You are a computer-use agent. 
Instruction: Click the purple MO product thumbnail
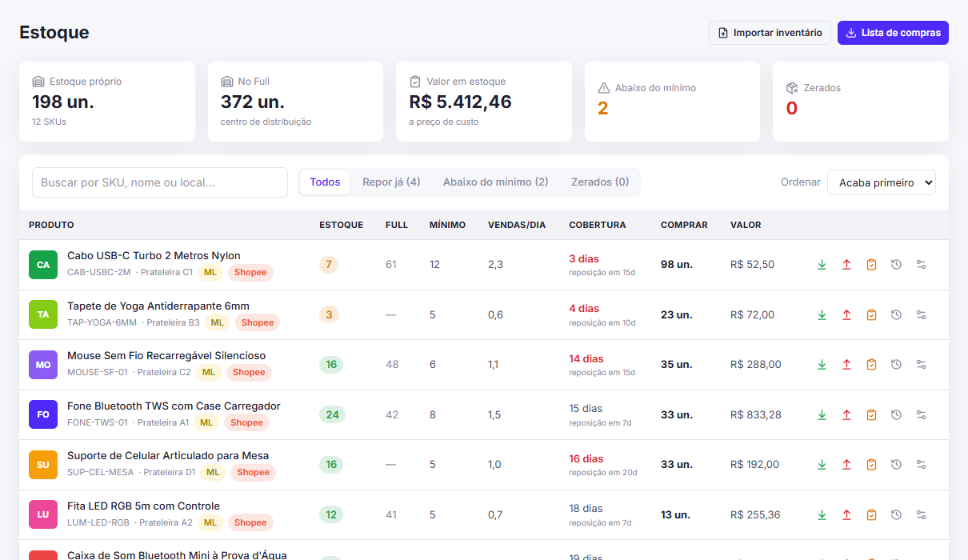click(x=43, y=365)
